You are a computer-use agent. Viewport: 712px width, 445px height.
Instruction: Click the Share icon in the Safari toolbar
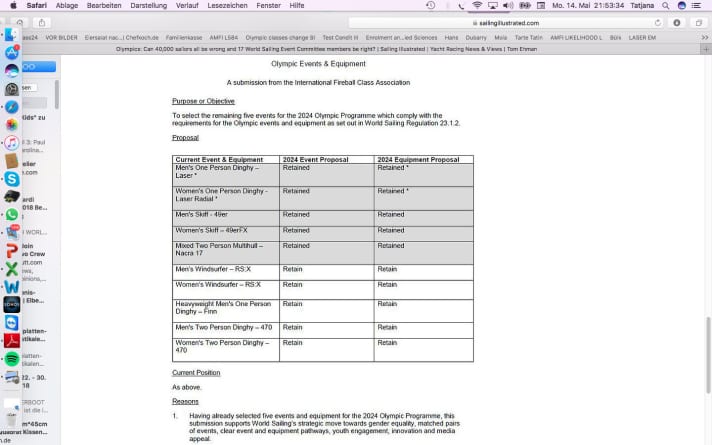click(677, 22)
